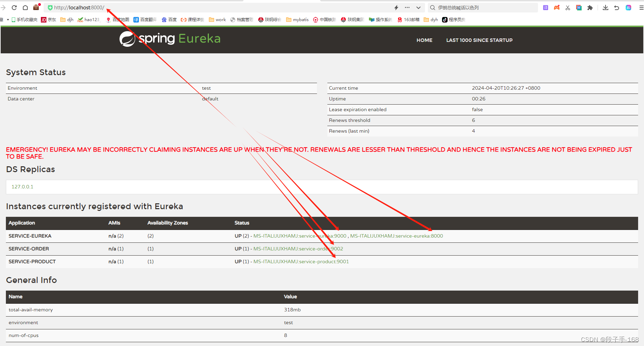Open the W document extension icon

tap(579, 8)
